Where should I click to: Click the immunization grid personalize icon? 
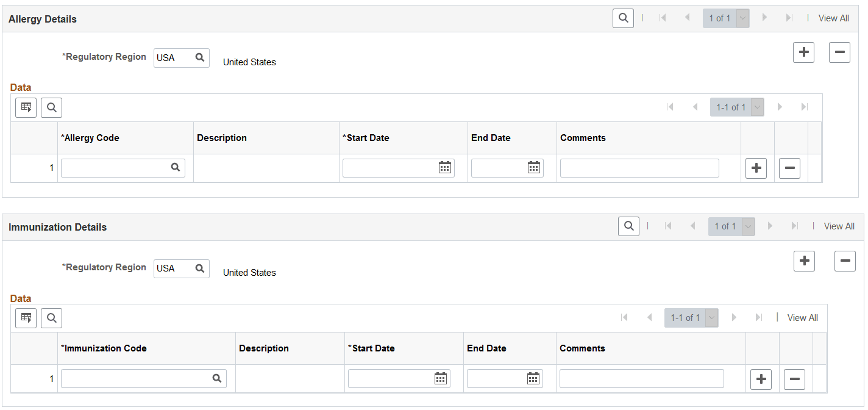click(26, 318)
